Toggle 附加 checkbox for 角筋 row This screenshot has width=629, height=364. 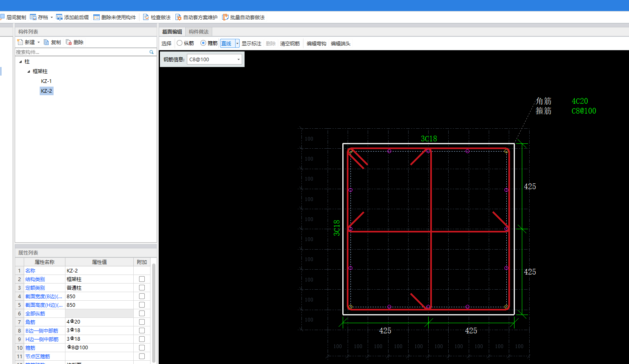[142, 322]
